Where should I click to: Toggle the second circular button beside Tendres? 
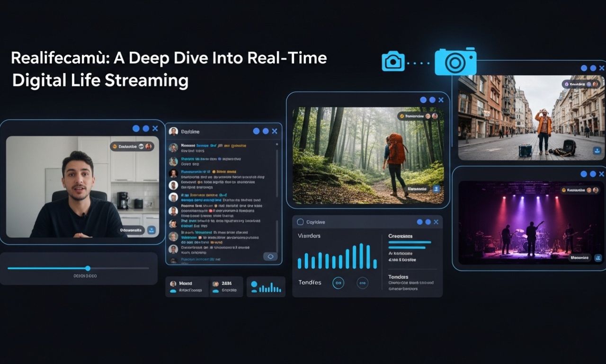[x=362, y=283]
